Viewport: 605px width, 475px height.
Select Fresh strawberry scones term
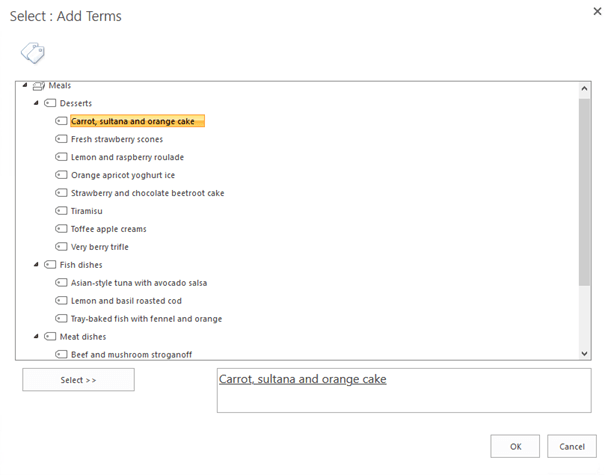pyautogui.click(x=117, y=139)
